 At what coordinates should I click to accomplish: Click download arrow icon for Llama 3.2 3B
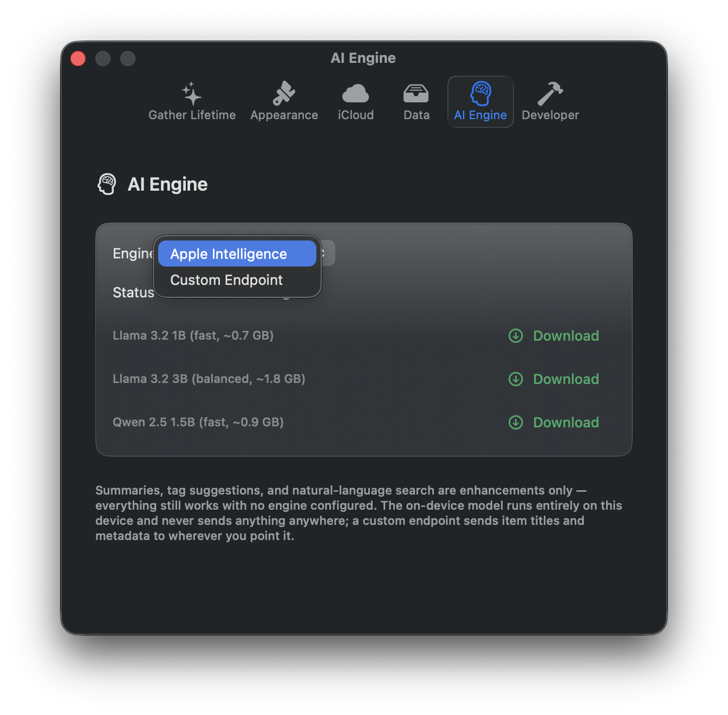click(516, 379)
